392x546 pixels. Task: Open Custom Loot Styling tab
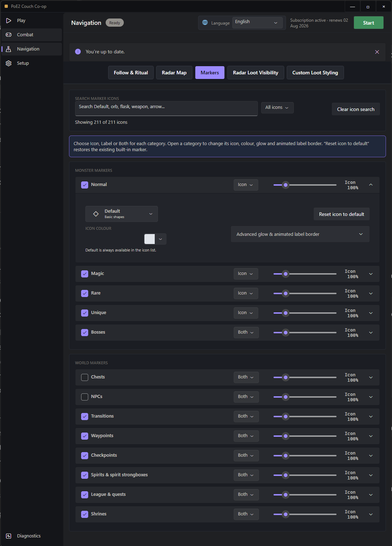(315, 73)
